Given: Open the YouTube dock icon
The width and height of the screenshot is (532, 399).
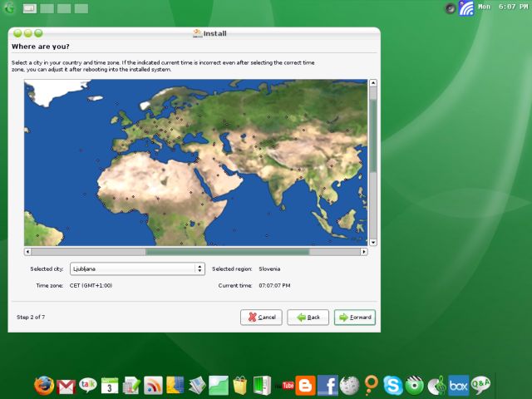Looking at the screenshot, I should [288, 386].
